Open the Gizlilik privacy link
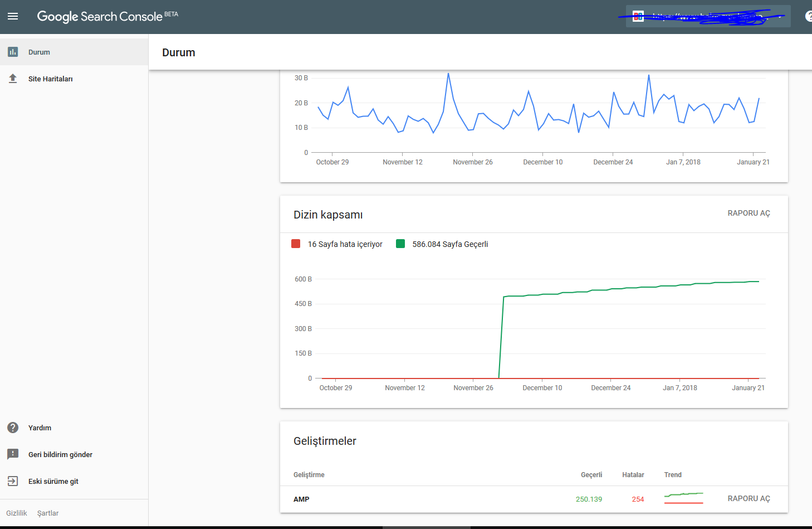The width and height of the screenshot is (812, 529). pyautogui.click(x=17, y=513)
